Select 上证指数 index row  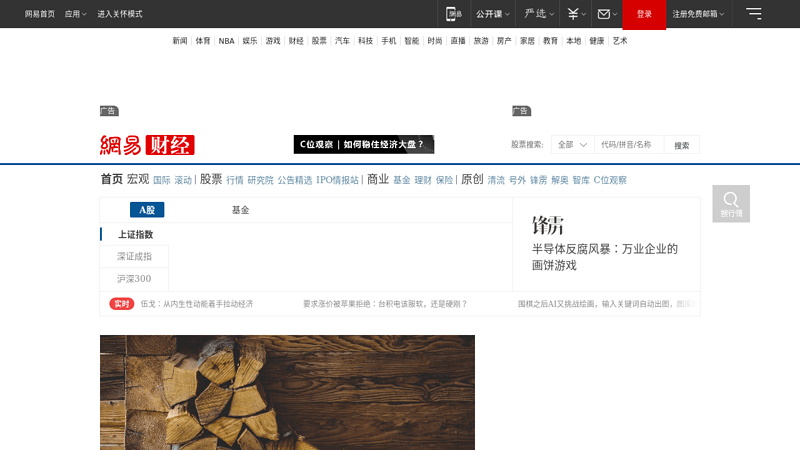coord(135,234)
